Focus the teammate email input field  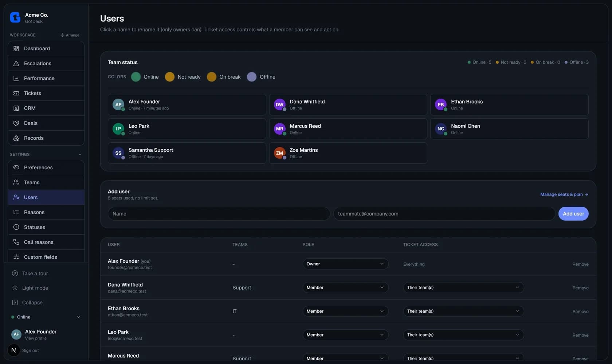point(444,214)
